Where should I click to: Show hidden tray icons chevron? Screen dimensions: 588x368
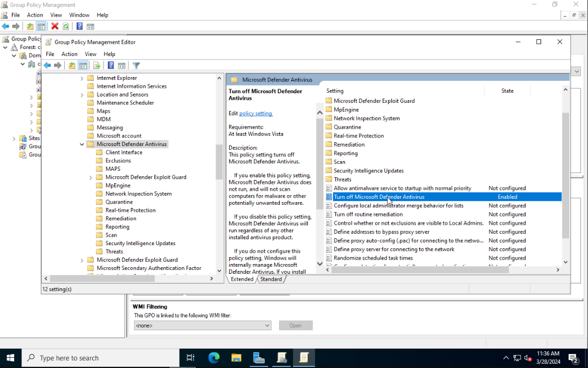tap(506, 358)
